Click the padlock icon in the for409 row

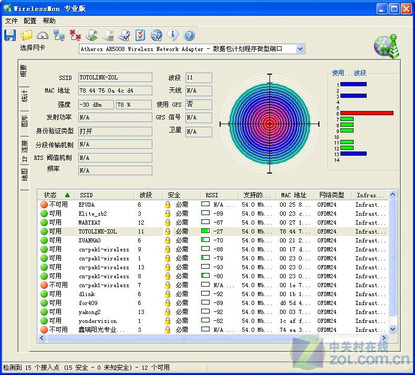[x=168, y=303]
